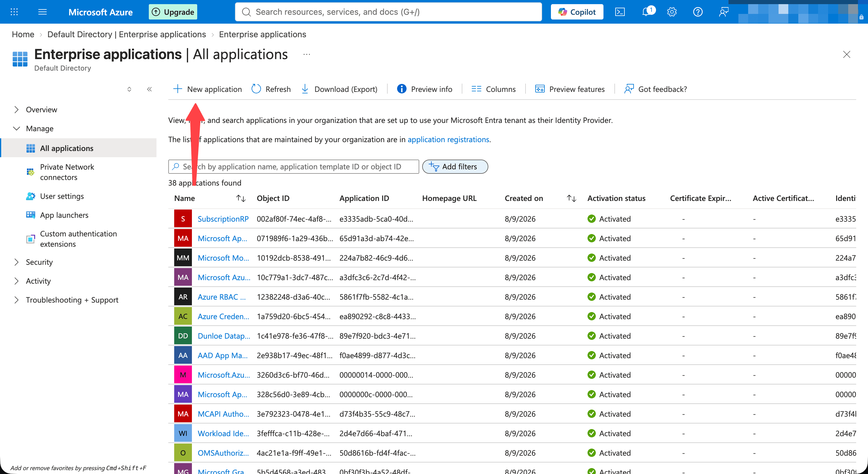The height and width of the screenshot is (474, 868).
Task: Close the Enterprise applications blade
Action: (846, 54)
